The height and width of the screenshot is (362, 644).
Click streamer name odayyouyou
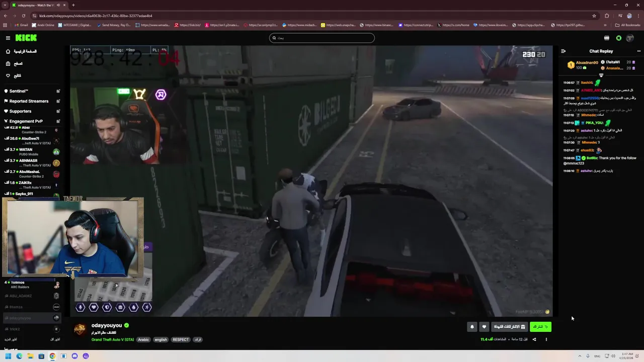click(x=107, y=325)
